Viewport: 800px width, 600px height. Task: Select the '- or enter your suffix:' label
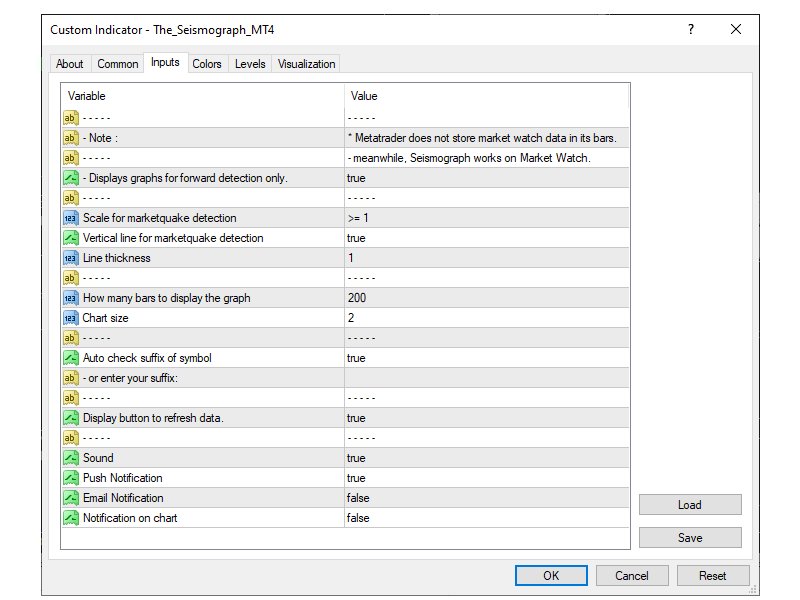130,378
